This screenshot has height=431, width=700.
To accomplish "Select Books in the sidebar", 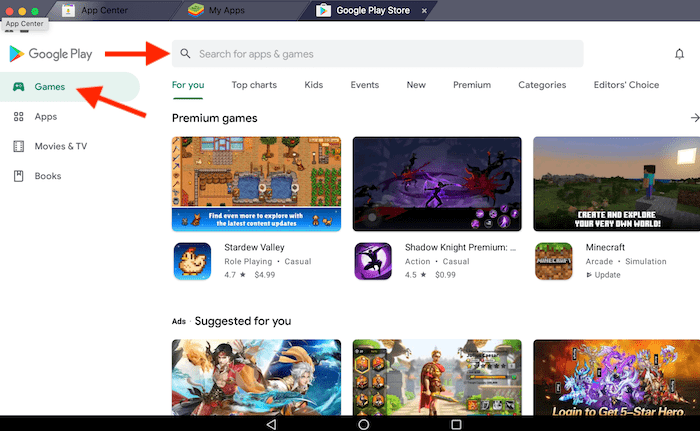I will point(70,176).
